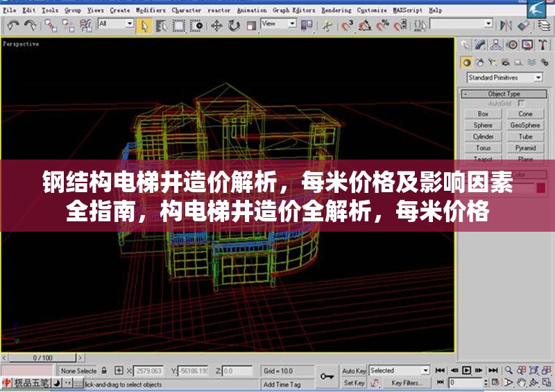Toggle Select and Manipulate icon
Screen dimensions: 555x392
(327, 26)
